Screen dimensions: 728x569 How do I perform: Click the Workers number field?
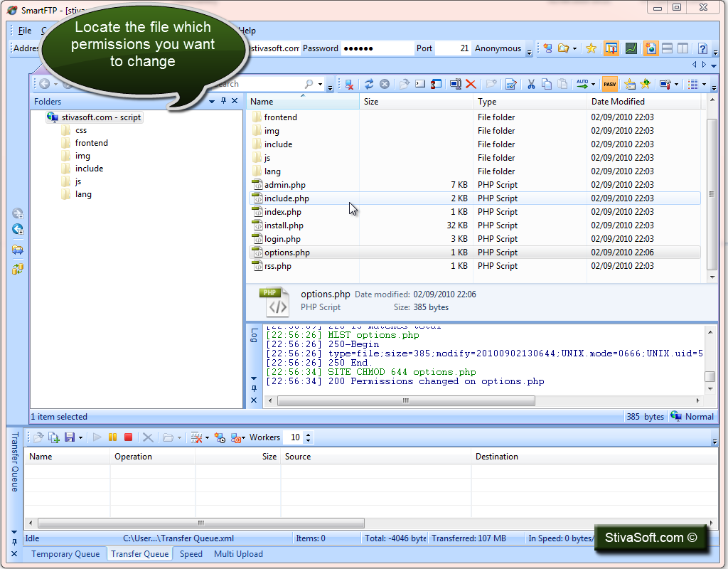295,437
